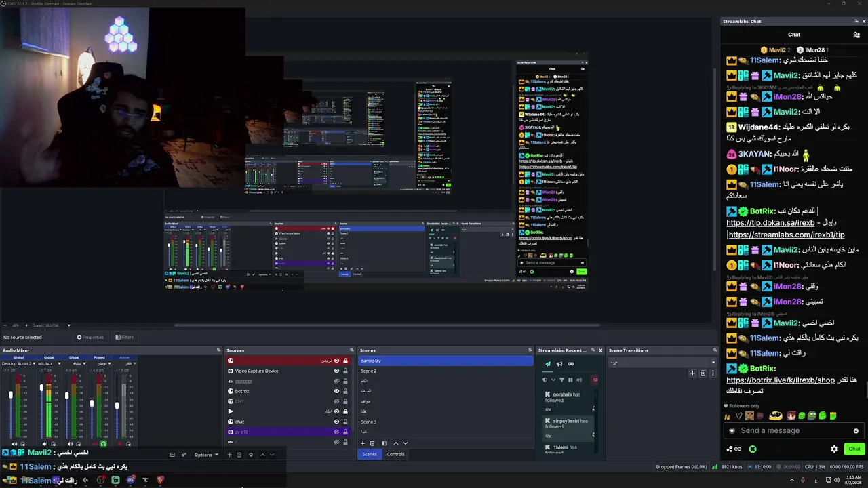Image resolution: width=868 pixels, height=488 pixels.
Task: Move scene up with the Scenes up arrow
Action: pyautogui.click(x=396, y=443)
